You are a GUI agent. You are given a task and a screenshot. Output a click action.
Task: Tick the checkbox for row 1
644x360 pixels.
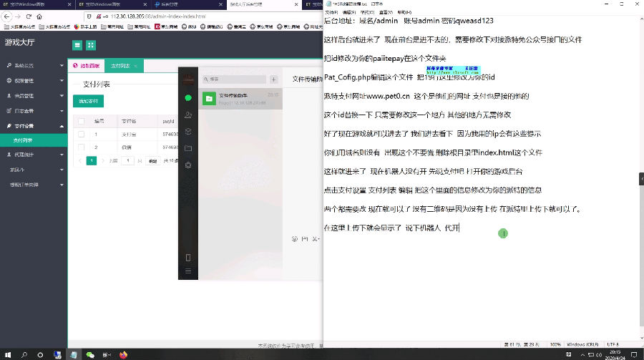81,134
